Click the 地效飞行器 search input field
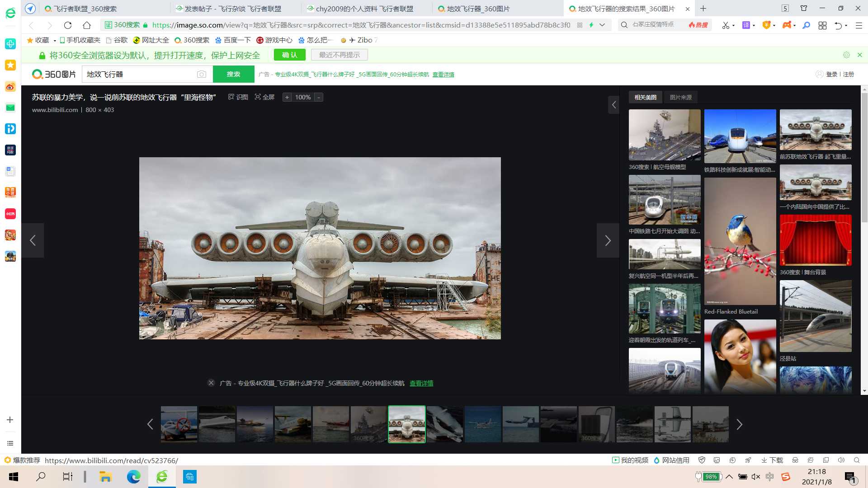Viewport: 868px width, 488px height. [140, 74]
